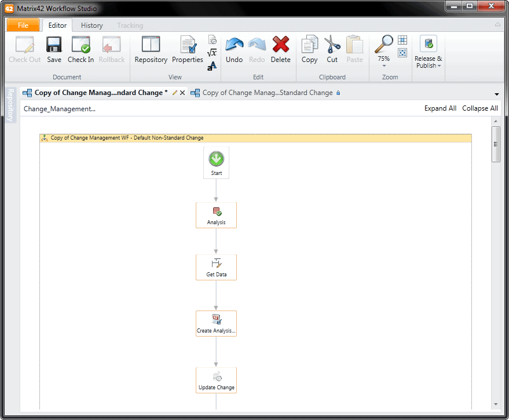Screen dimensions: 509x420
Task: Select the Get Data activity node
Action: point(216,267)
